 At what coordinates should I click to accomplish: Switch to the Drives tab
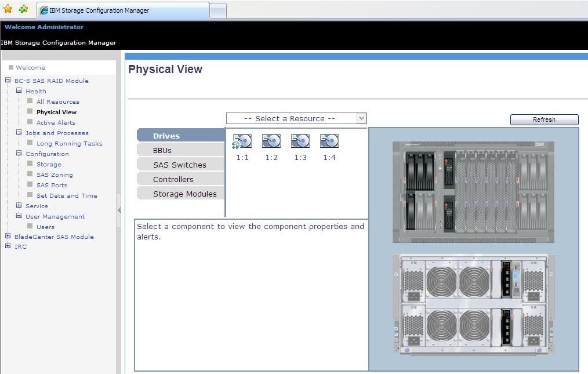coord(181,136)
